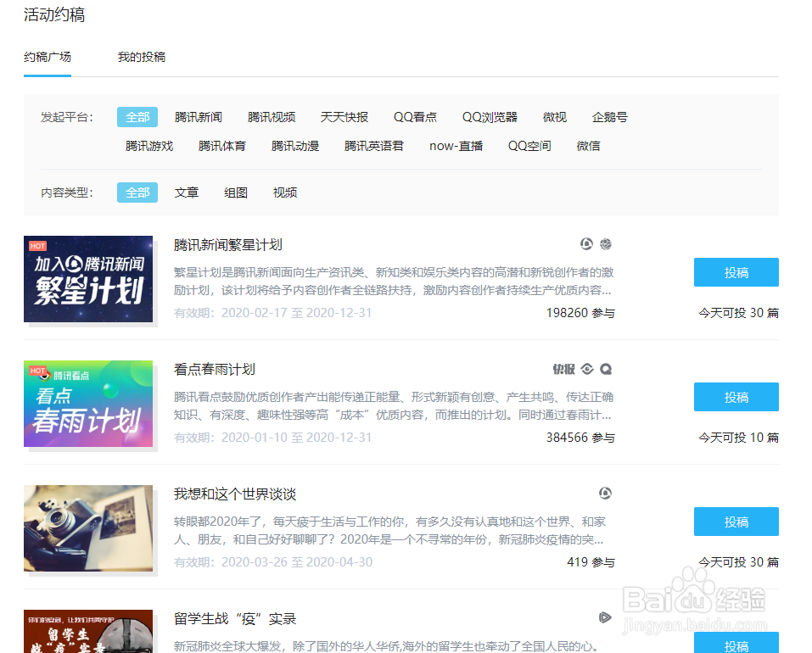Filter platform by 腾讯视频
Screen dimensions: 812x653
(x=272, y=117)
